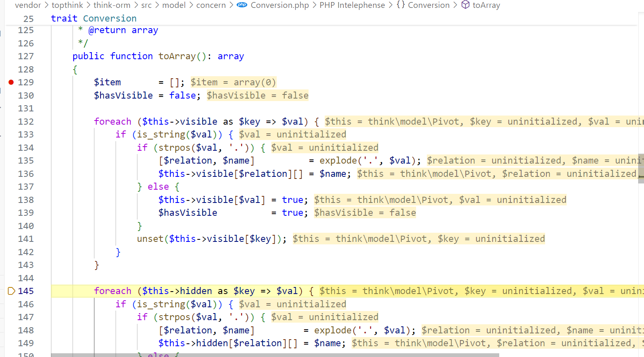Click the PHP file icon in breadcrumb
The height and width of the screenshot is (357, 644).
(x=242, y=5)
